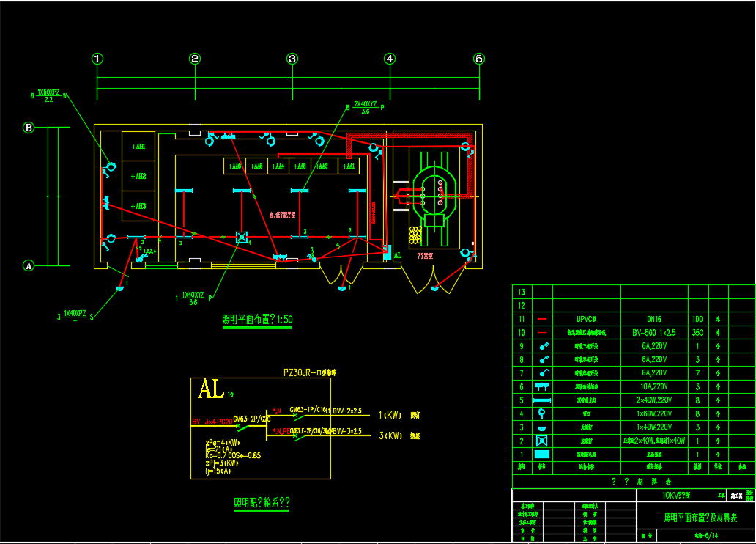Select the round lamp symbol in table row 4
Screen dimensions: 756x544
pos(542,413)
